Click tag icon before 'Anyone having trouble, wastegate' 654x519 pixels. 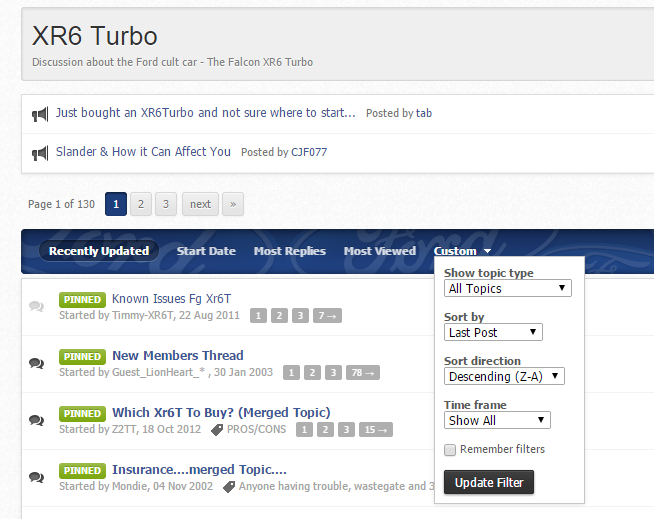click(229, 487)
